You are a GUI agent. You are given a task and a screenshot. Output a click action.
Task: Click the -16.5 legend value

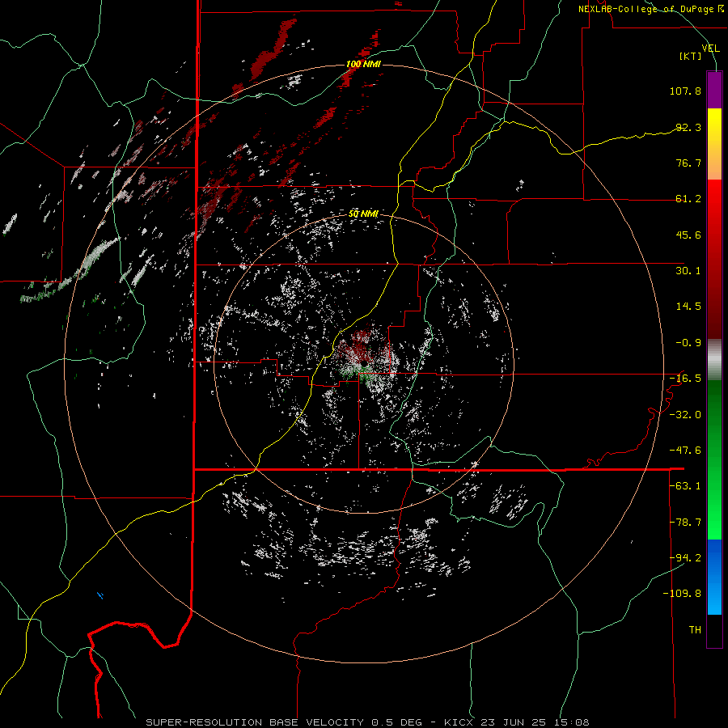685,379
